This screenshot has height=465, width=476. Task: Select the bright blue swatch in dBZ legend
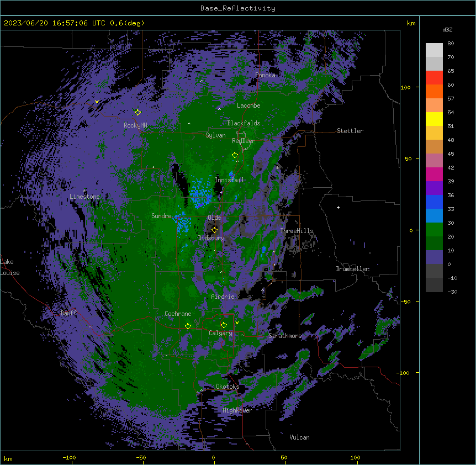pyautogui.click(x=434, y=202)
